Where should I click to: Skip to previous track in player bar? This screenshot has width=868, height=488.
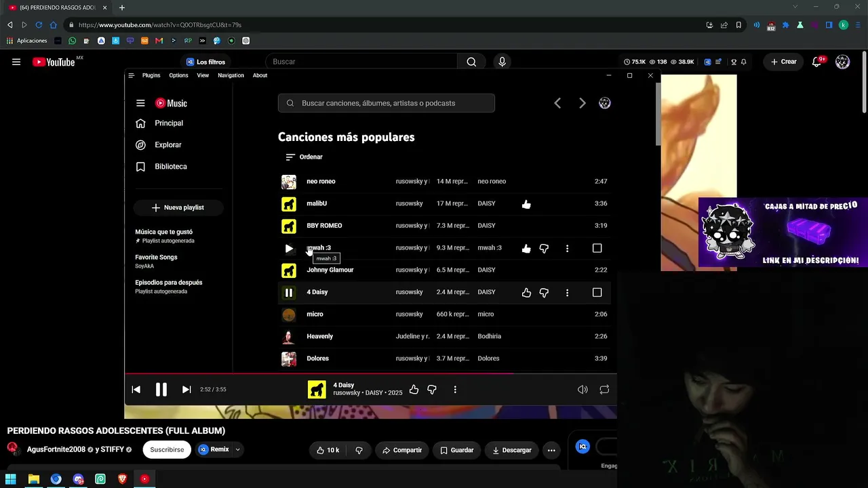click(x=136, y=389)
